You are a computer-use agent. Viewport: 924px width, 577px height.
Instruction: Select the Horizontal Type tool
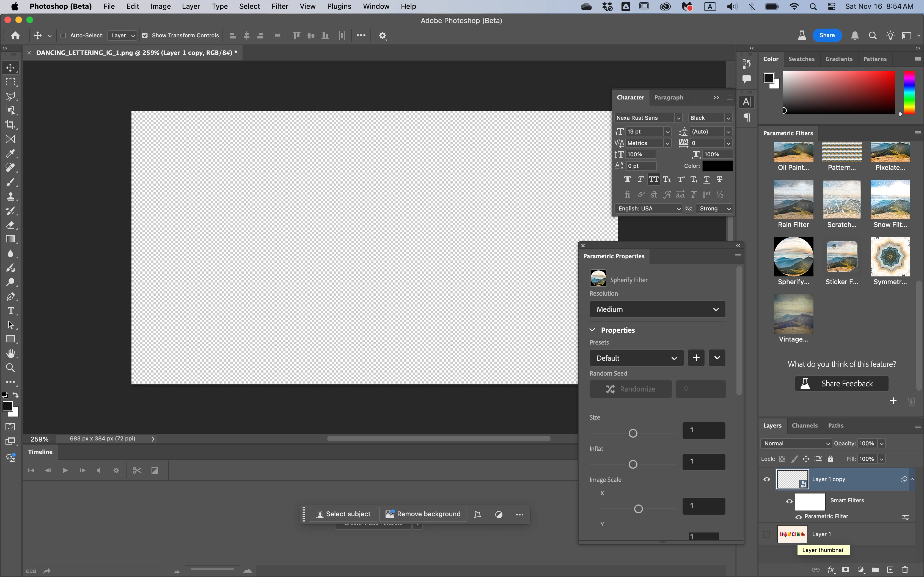tap(10, 311)
